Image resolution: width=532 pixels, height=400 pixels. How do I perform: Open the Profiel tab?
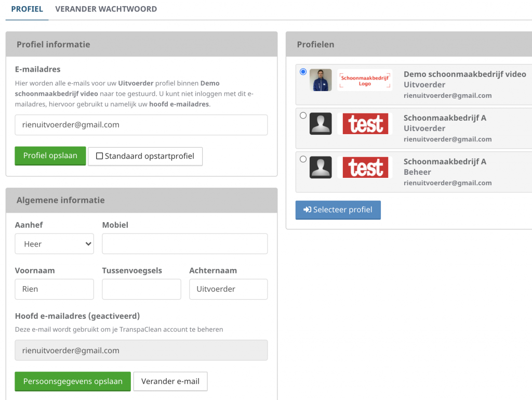[x=27, y=9]
